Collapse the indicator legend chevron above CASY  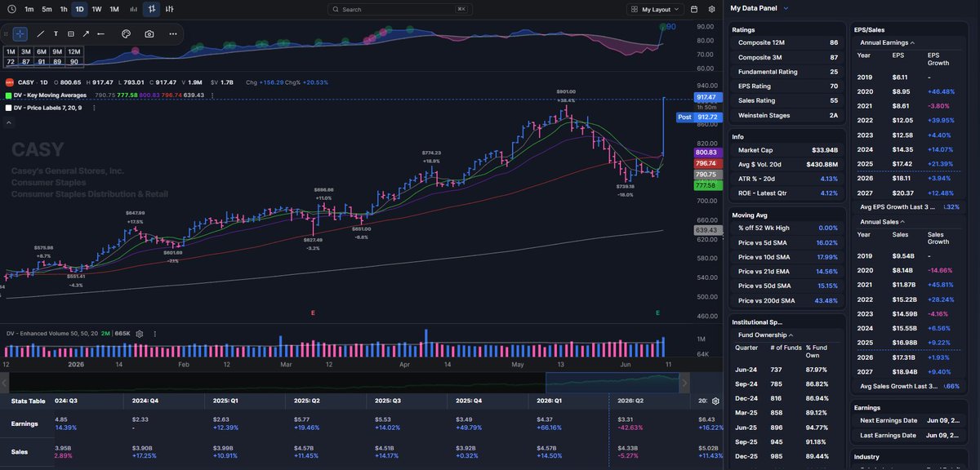pyautogui.click(x=9, y=122)
